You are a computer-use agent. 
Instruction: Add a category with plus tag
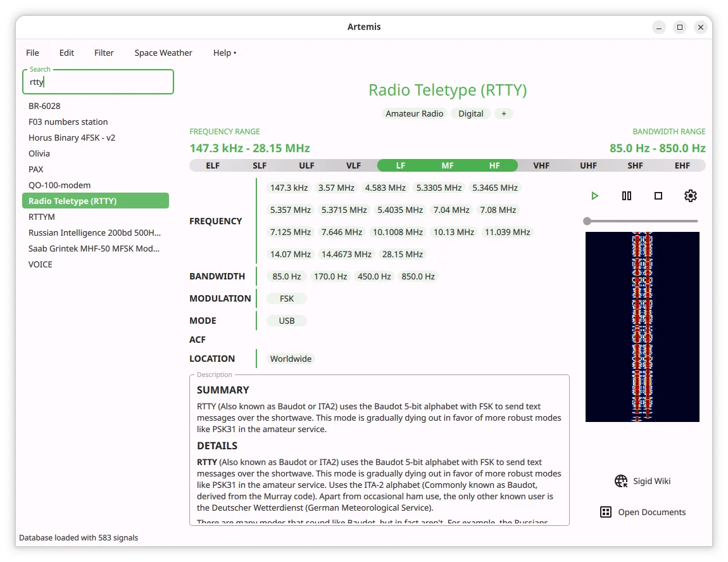point(504,113)
